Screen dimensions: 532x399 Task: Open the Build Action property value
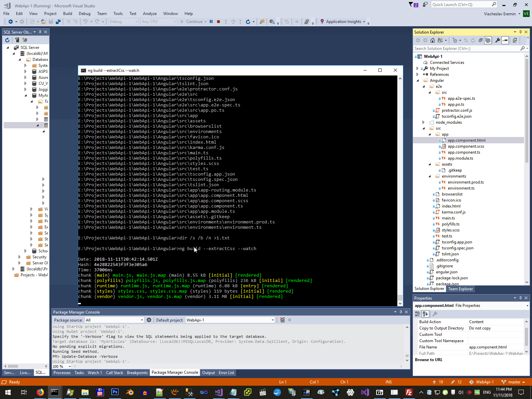(x=496, y=322)
